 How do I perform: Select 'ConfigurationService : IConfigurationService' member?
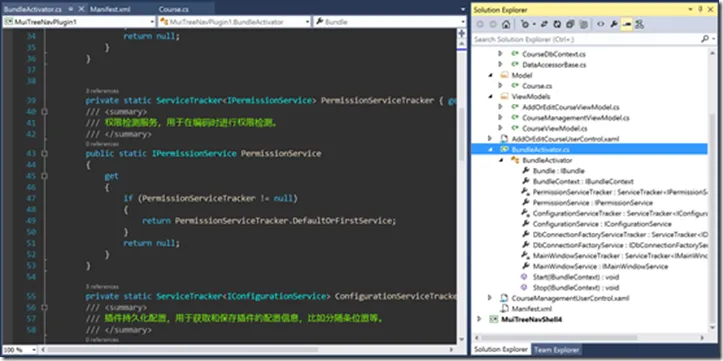pyautogui.click(x=602, y=224)
